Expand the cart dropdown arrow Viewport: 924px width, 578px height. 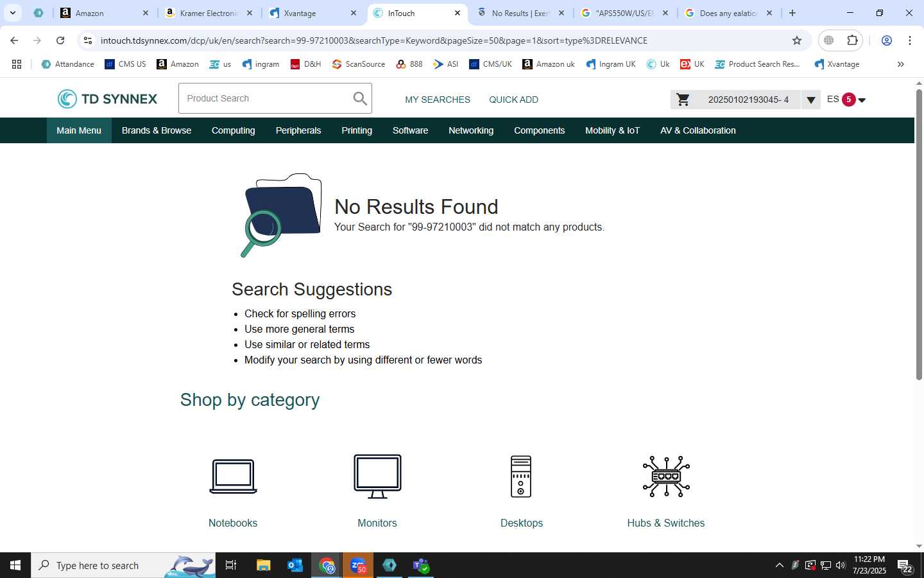(x=811, y=100)
